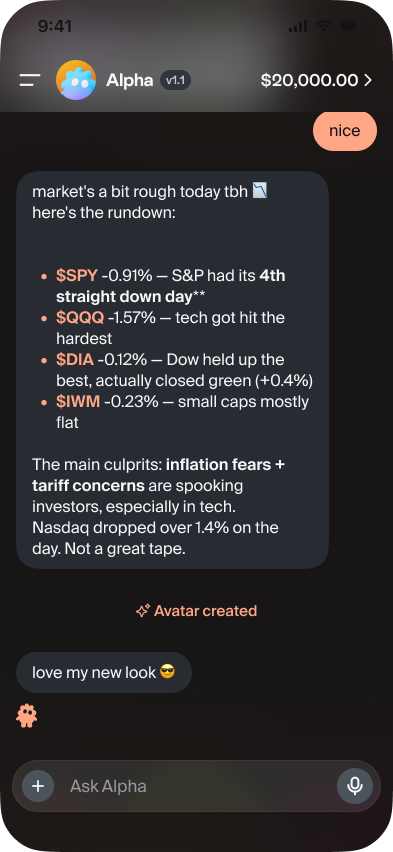Expand the $20,000.00 balance chevron
The height and width of the screenshot is (852, 393).
[368, 80]
